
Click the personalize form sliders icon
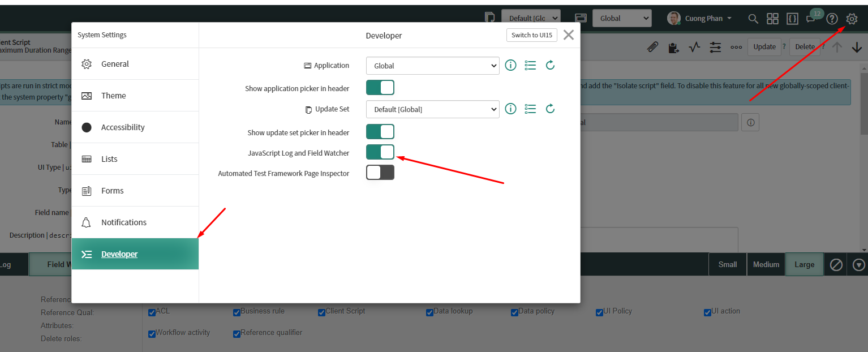coord(715,47)
